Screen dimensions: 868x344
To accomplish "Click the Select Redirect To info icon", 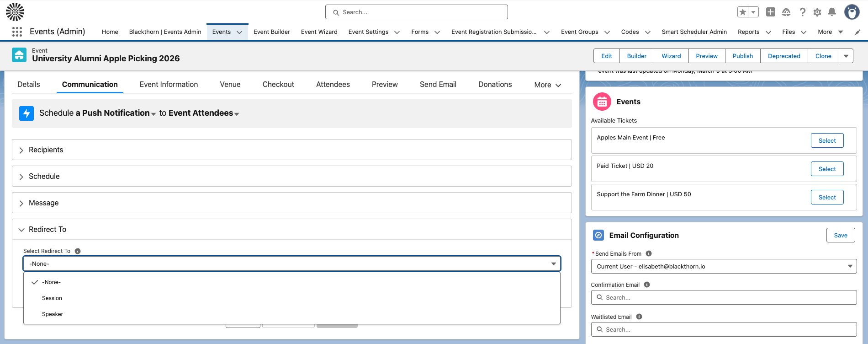I will click(78, 251).
